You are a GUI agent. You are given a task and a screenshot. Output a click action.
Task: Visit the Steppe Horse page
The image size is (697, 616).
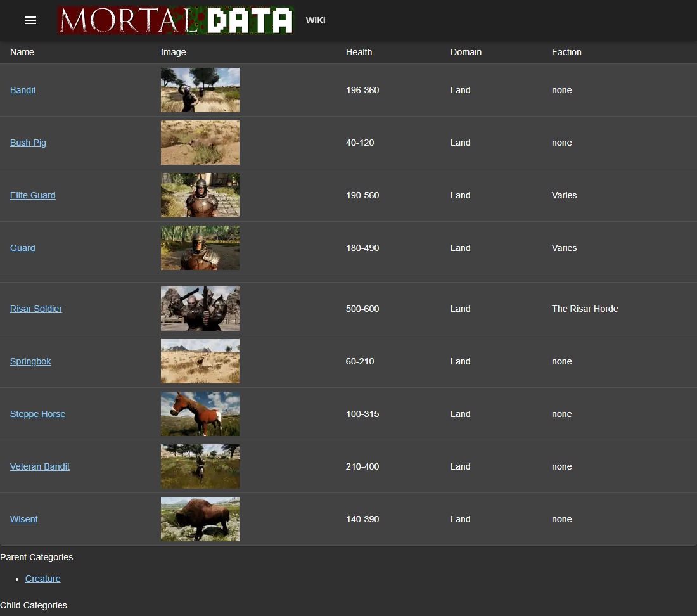[x=37, y=414]
